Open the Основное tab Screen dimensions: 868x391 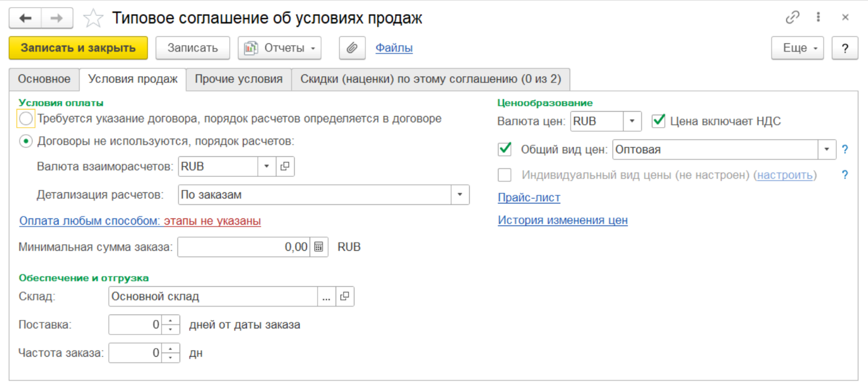[x=44, y=79]
